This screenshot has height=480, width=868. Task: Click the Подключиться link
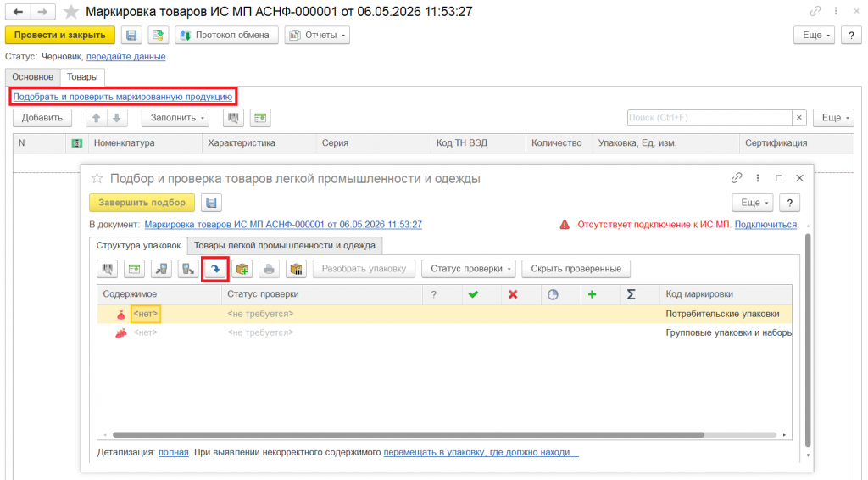pos(765,225)
